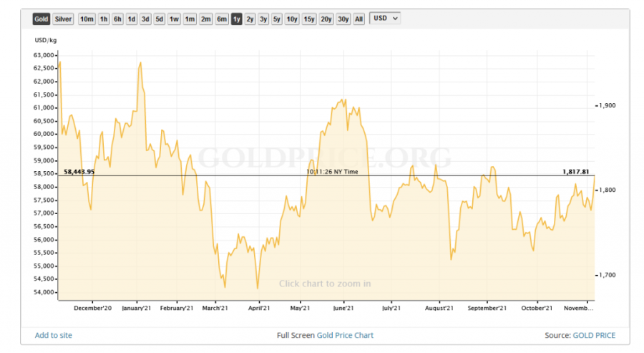Select the 6m time range
The height and width of the screenshot is (353, 644).
click(221, 19)
